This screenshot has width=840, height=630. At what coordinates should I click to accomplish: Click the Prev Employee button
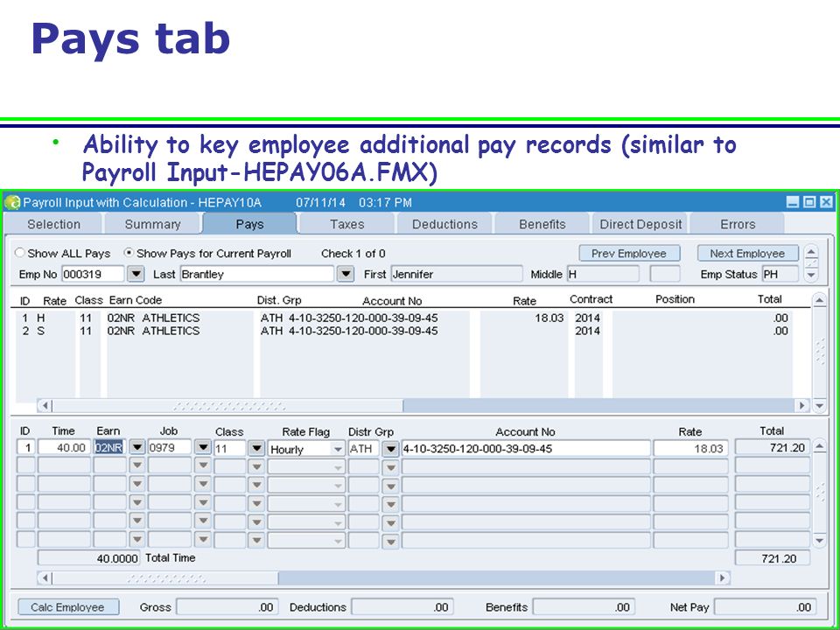click(629, 254)
